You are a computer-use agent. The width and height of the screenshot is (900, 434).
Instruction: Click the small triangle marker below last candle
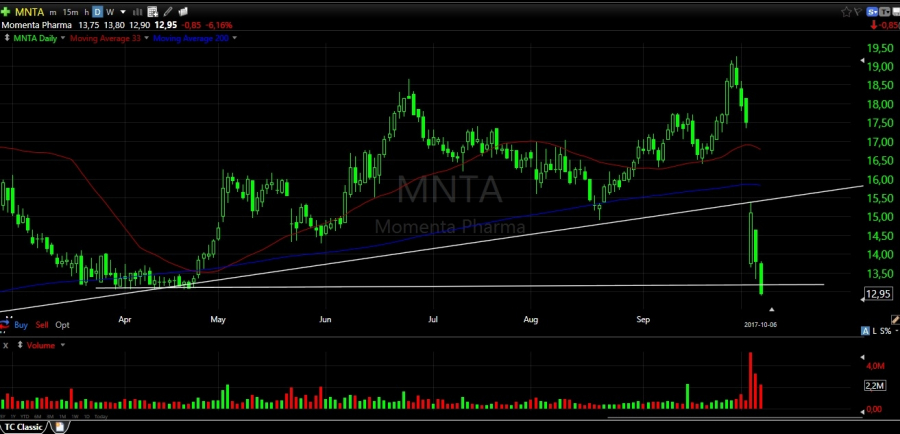(x=772, y=309)
